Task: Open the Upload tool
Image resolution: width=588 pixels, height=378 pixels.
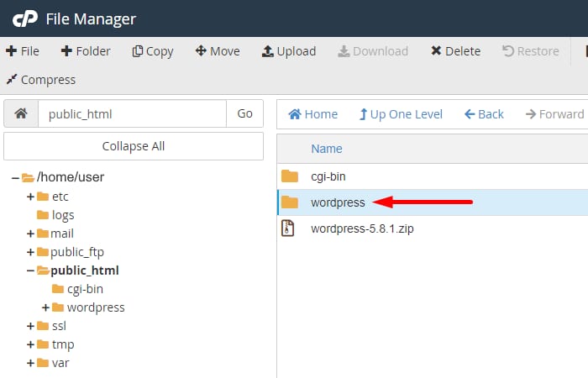Action: point(288,51)
